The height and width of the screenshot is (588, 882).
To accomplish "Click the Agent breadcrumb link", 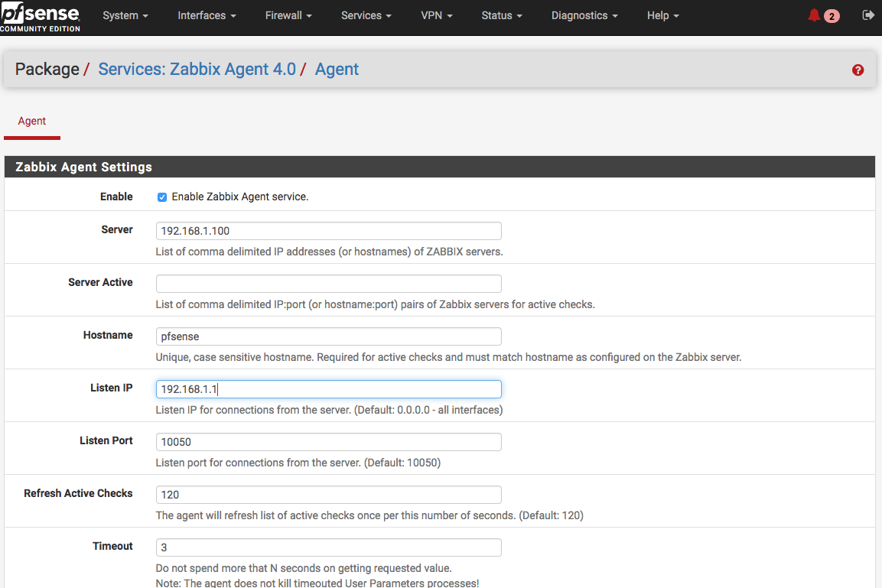I will click(337, 70).
